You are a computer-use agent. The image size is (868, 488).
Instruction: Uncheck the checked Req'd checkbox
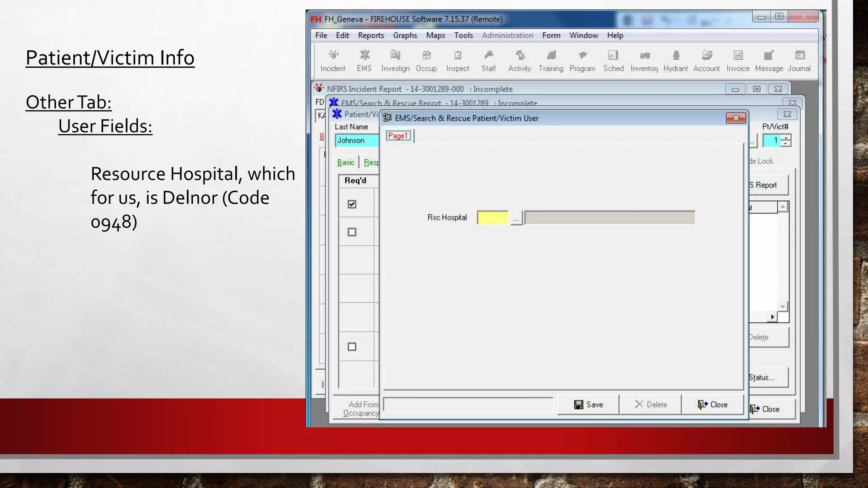click(x=352, y=204)
